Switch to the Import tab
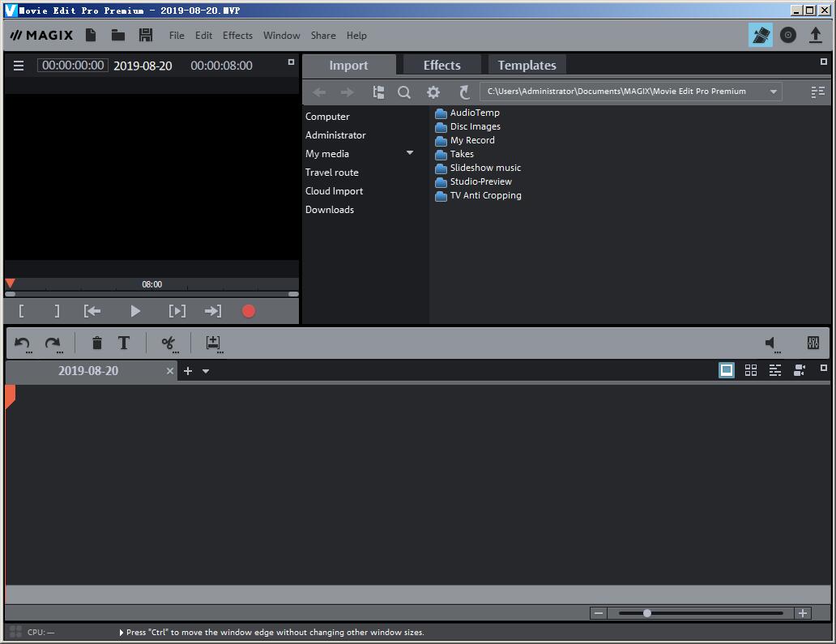The width and height of the screenshot is (836, 644). click(x=348, y=65)
